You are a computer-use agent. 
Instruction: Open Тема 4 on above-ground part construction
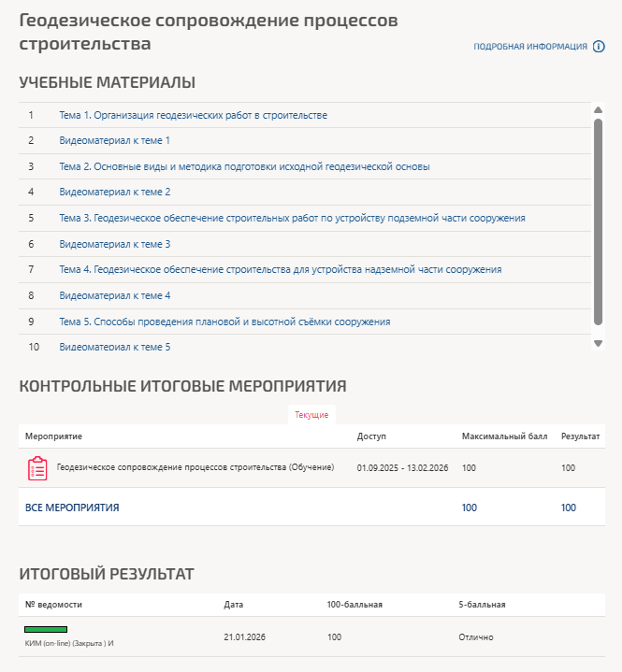(x=280, y=269)
